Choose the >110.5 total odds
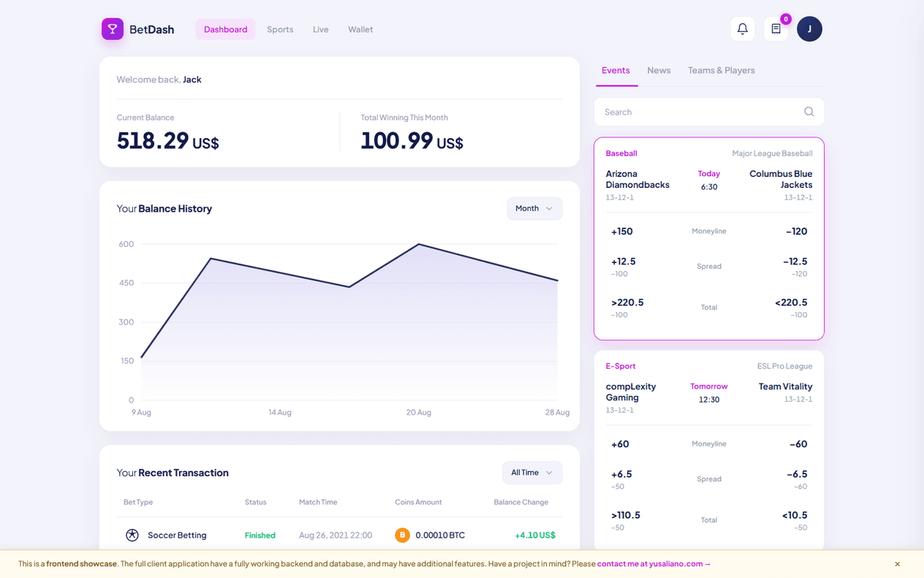This screenshot has width=924, height=578. 626,520
